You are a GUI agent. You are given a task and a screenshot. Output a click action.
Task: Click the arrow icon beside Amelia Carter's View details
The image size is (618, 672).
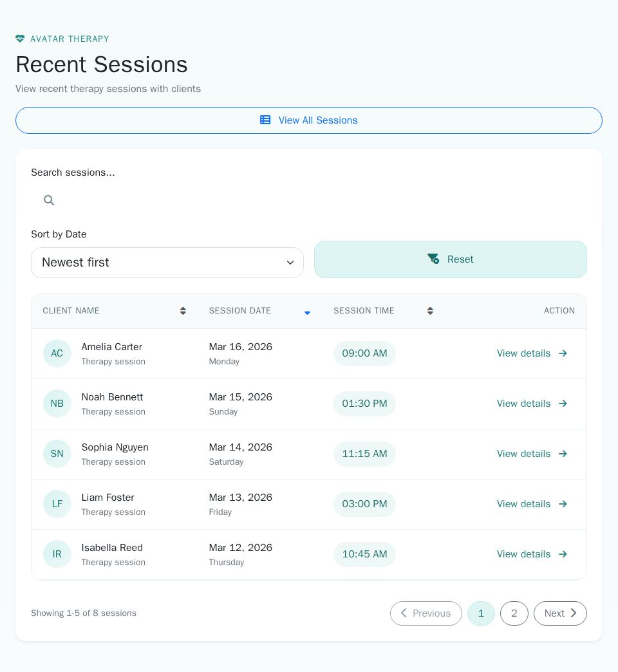(x=563, y=353)
